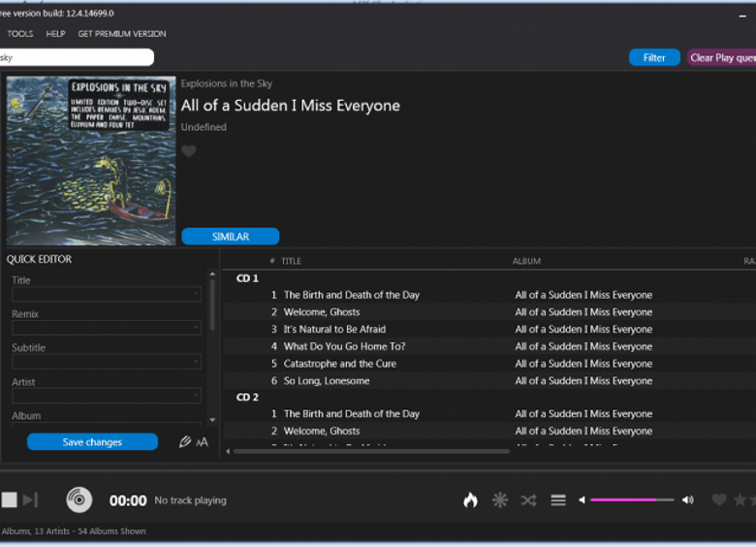Rate track with first star icon
This screenshot has height=547, width=756.
(x=740, y=499)
